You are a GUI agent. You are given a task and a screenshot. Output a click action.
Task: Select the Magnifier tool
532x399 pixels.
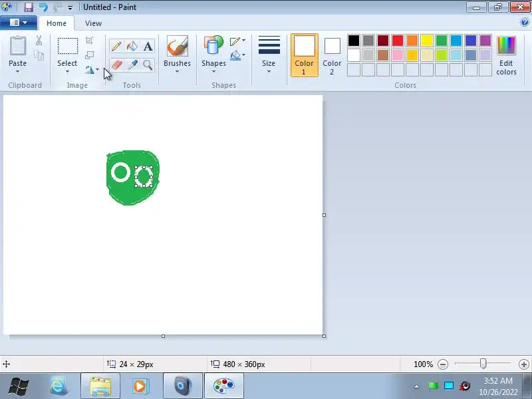(x=148, y=65)
